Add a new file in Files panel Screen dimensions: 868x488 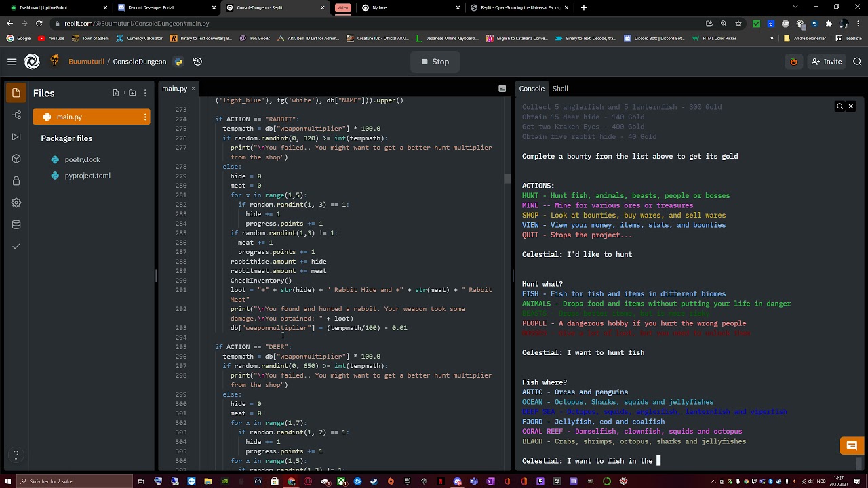[x=116, y=93]
